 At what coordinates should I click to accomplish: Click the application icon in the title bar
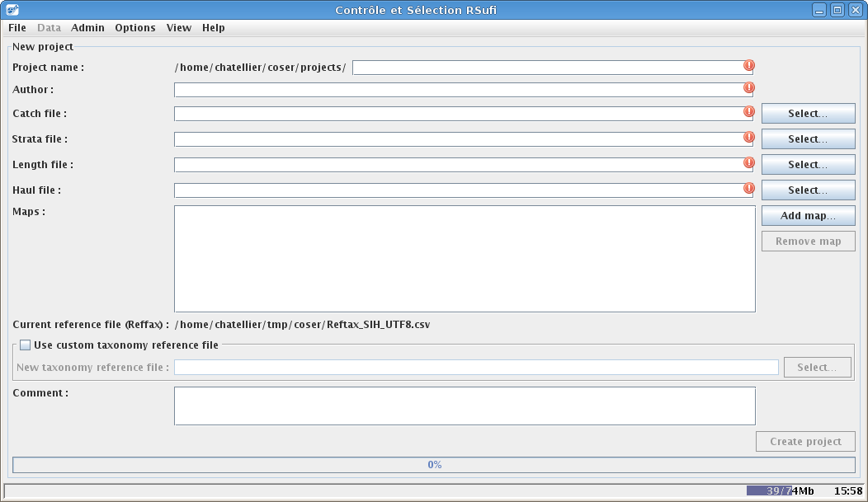[12, 10]
